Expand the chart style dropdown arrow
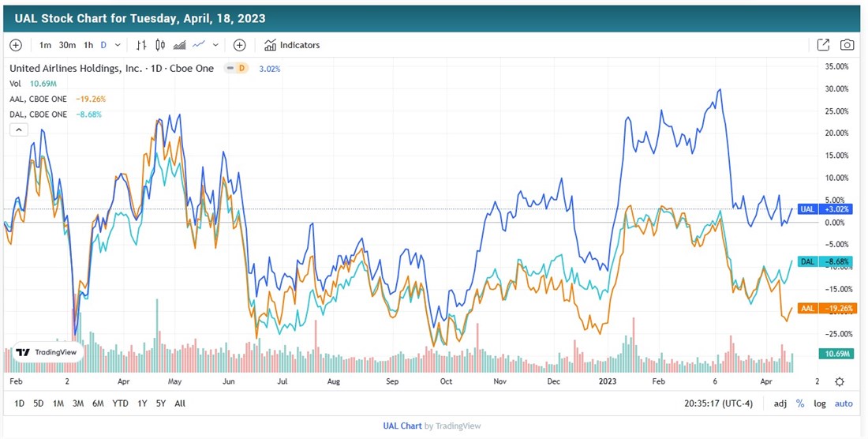Screen dimensions: 868x439 [215, 45]
